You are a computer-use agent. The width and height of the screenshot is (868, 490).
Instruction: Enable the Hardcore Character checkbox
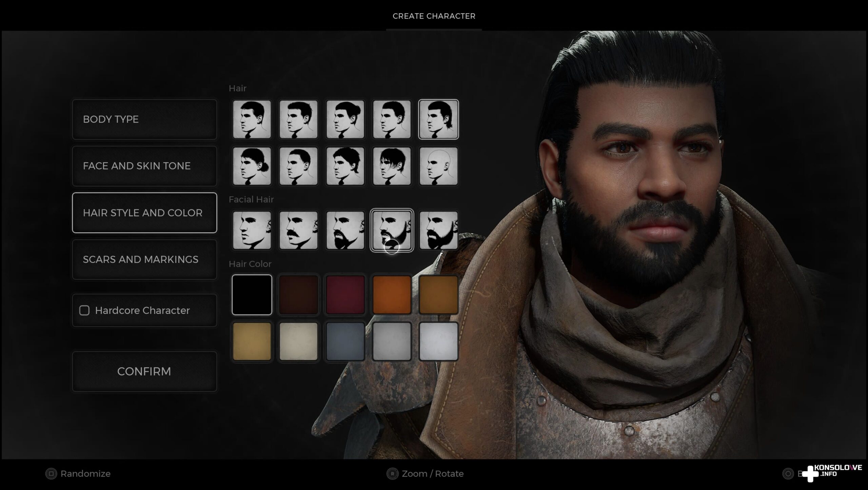click(x=84, y=310)
